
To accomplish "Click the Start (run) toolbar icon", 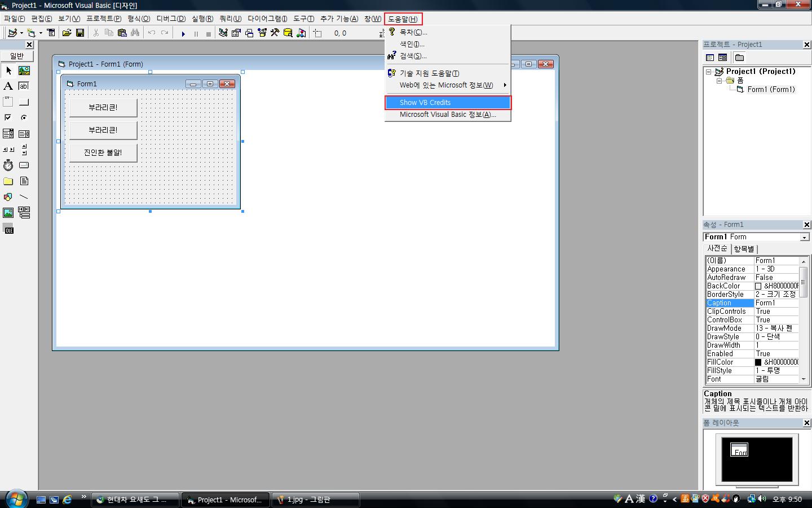I will [183, 33].
